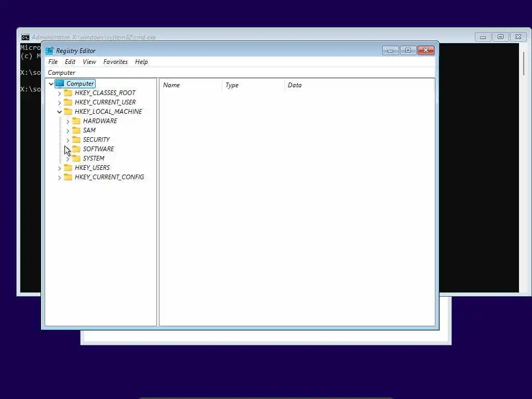Click the Computer monitor icon in tree
The width and height of the screenshot is (532, 399).
[60, 84]
